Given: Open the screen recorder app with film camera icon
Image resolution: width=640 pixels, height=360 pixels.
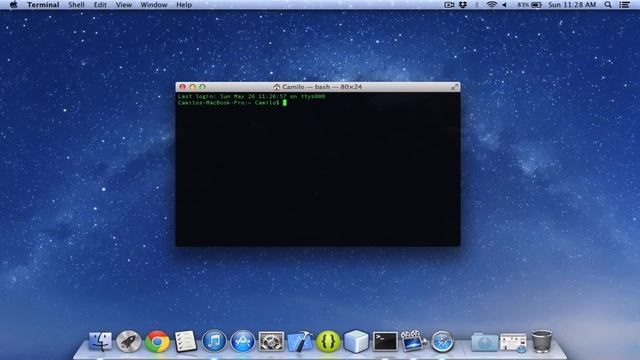Looking at the screenshot, I should [x=413, y=341].
